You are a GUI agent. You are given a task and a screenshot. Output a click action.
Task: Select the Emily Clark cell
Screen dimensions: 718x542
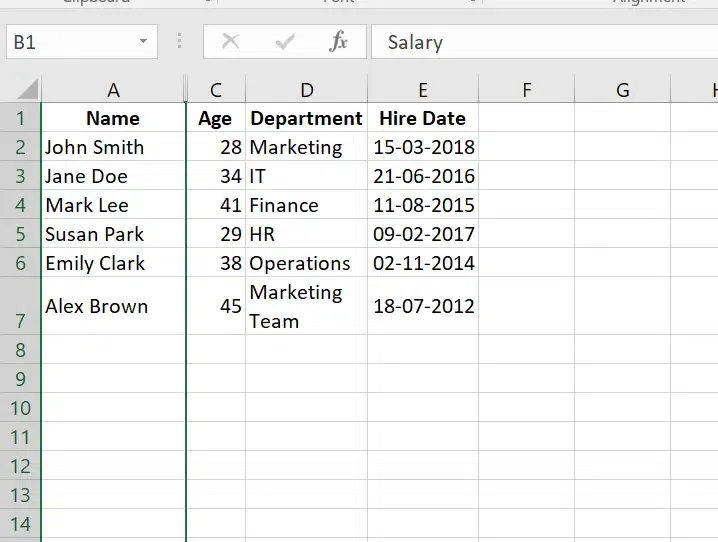point(113,262)
